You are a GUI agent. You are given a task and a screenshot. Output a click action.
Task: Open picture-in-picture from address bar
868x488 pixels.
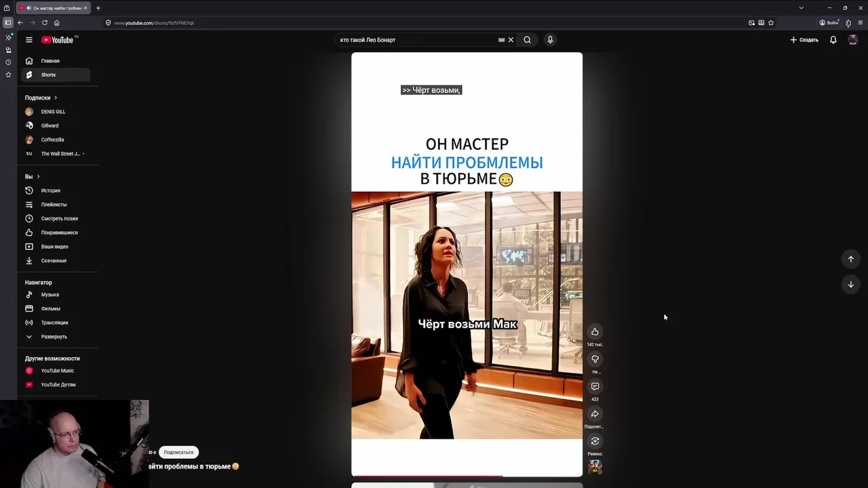[751, 22]
